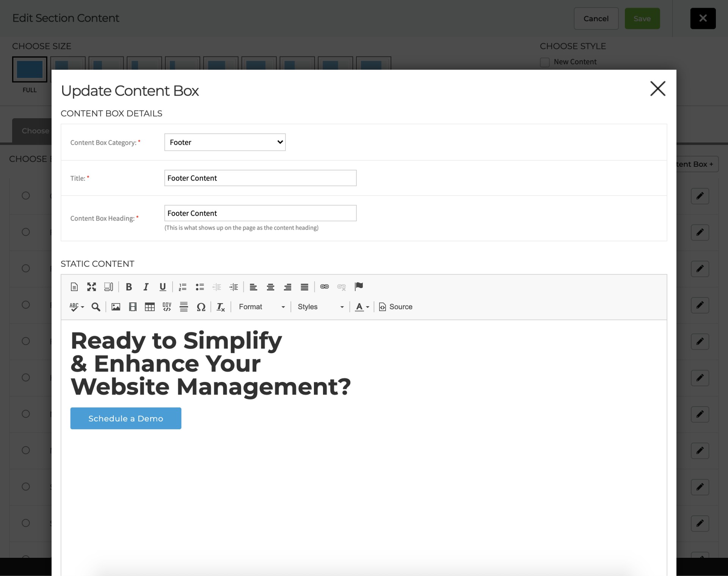
Task: Click into the Title input field
Action: click(260, 178)
